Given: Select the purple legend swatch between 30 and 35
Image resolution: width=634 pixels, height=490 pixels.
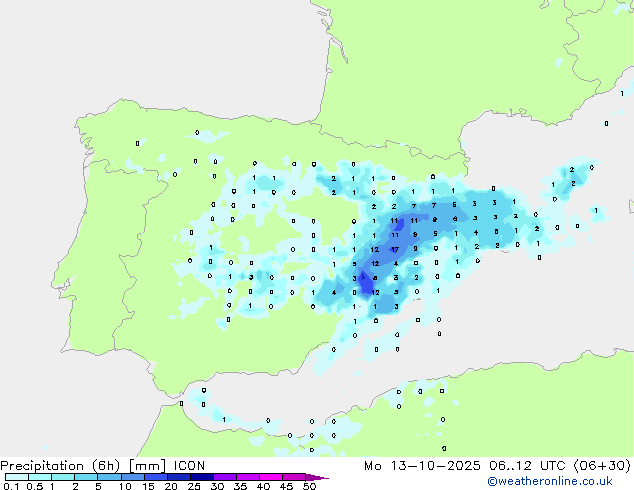Looking at the screenshot, I should 224,477.
